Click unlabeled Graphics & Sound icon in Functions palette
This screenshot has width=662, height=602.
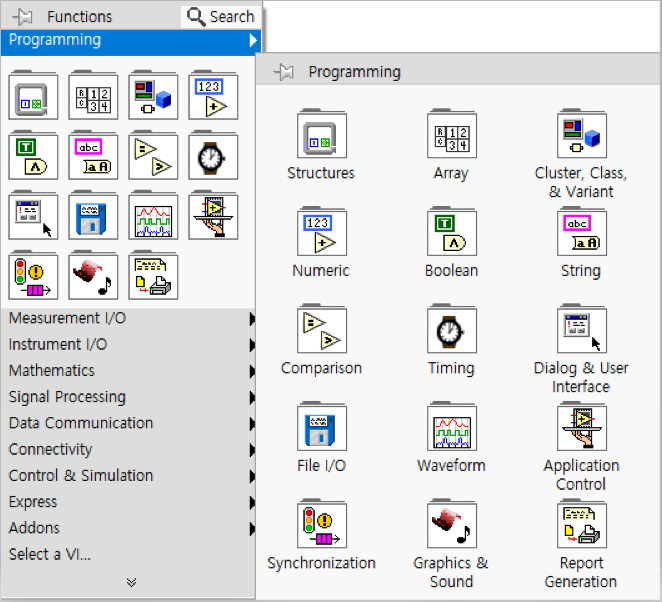93,275
